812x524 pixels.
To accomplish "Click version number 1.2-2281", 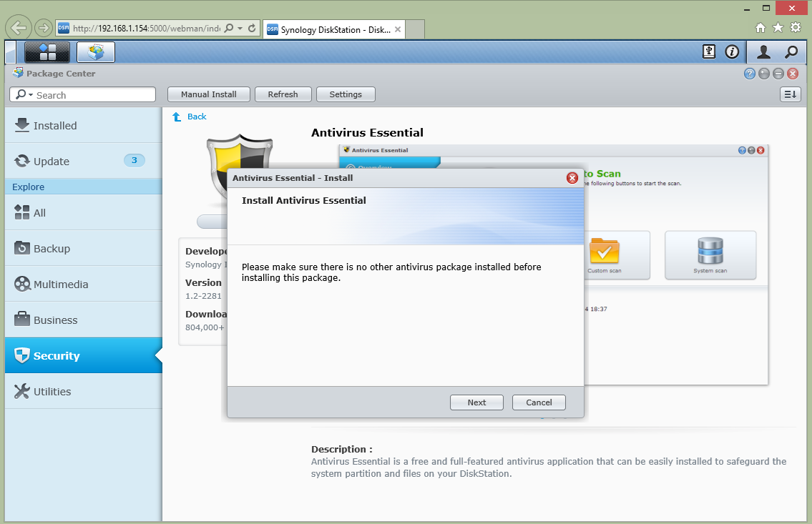I will pyautogui.click(x=203, y=296).
